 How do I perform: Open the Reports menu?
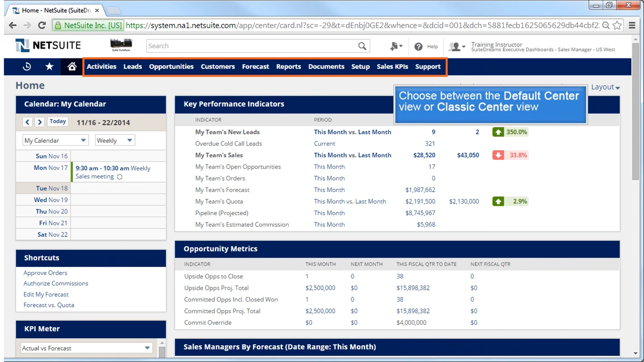click(x=288, y=67)
